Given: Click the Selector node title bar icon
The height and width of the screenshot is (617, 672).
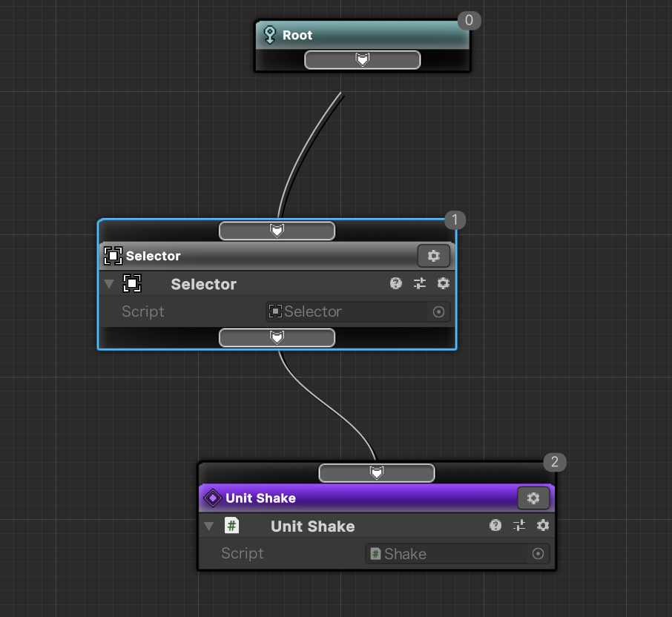Looking at the screenshot, I should coord(113,256).
